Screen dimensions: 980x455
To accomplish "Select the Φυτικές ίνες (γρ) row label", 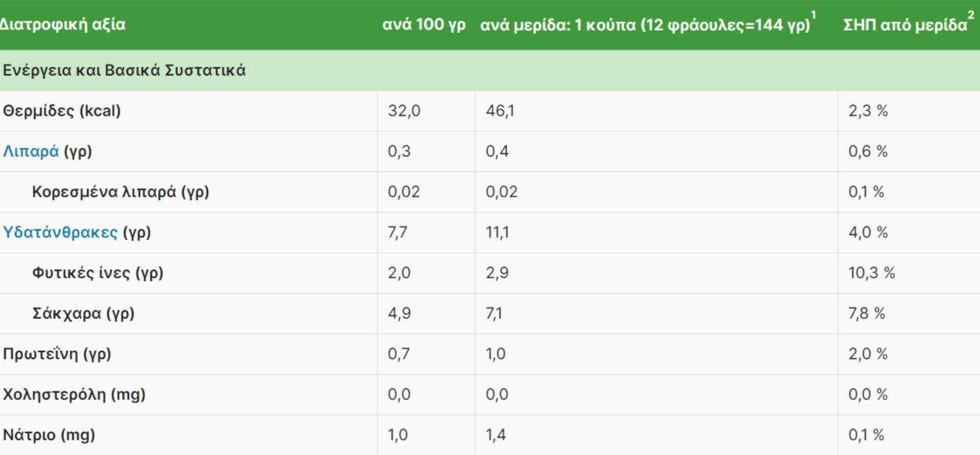I will pyautogui.click(x=97, y=273).
